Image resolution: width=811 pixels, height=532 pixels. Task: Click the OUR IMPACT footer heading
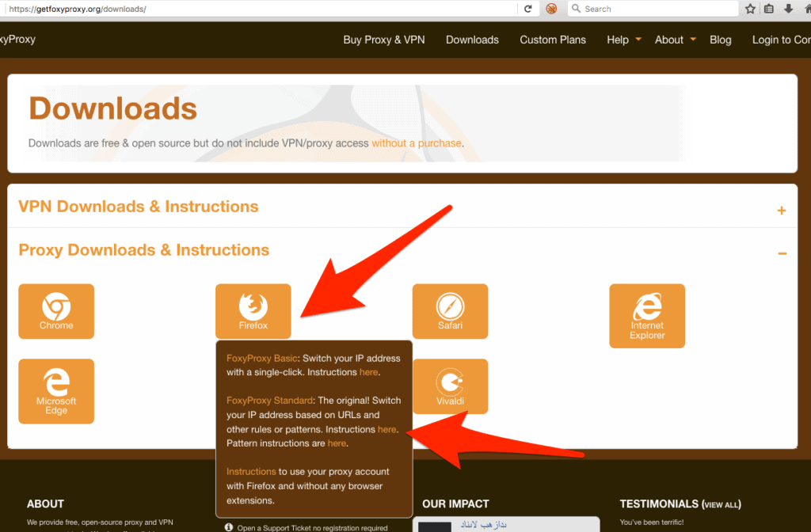pyautogui.click(x=455, y=504)
